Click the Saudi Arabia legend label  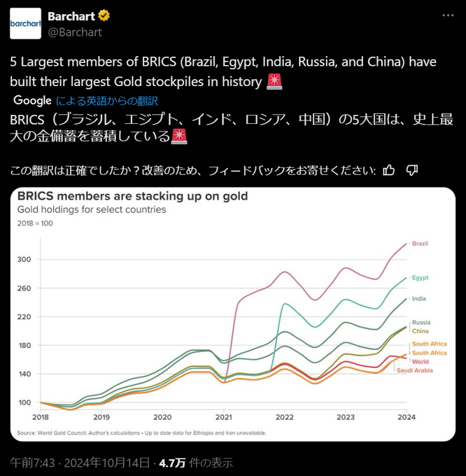point(414,370)
